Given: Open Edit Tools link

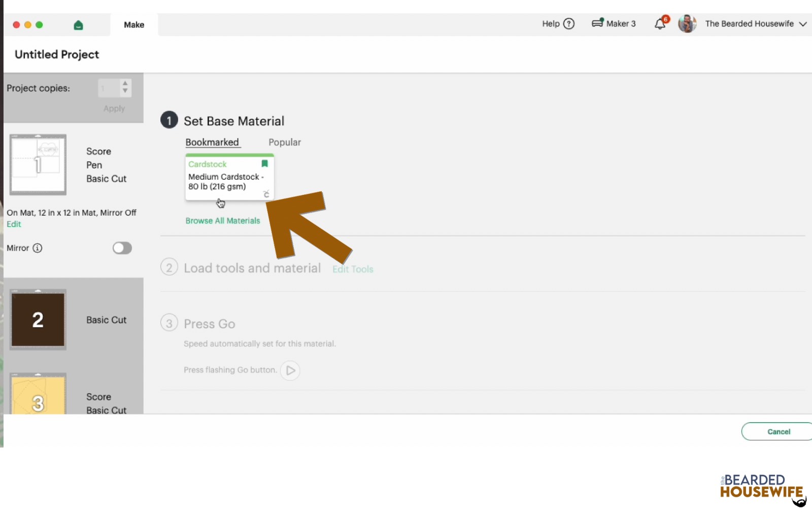Looking at the screenshot, I should click(x=353, y=269).
